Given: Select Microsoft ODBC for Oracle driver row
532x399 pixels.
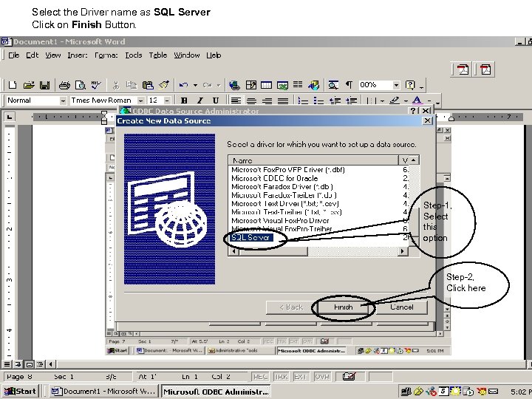Looking at the screenshot, I should [x=274, y=178].
